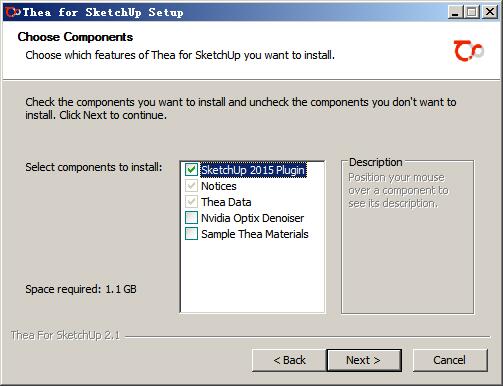This screenshot has width=503, height=386.
Task: Uncheck the SketchUp 2015 Plugin checkbox
Action: pos(191,170)
